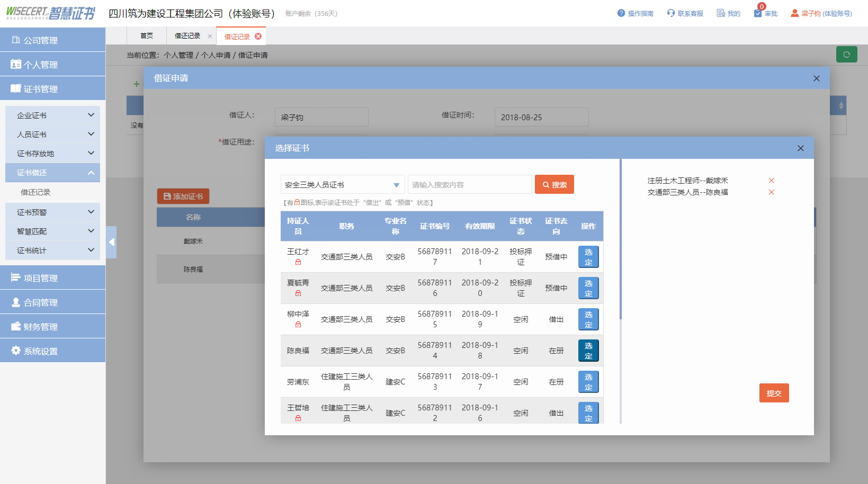This screenshot has width=868, height=484.
Task: Click the orange 搜索 button
Action: [x=554, y=184]
